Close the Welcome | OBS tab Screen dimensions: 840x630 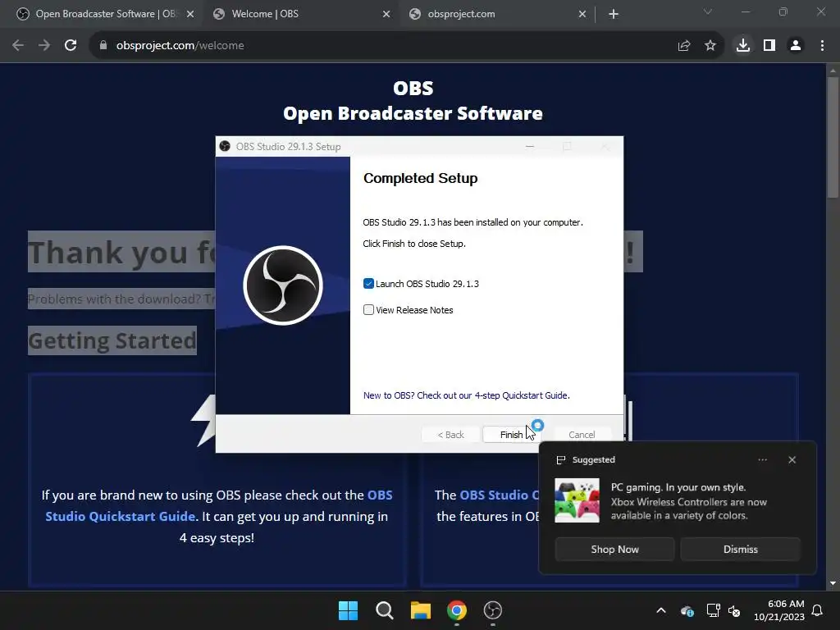[x=386, y=14]
